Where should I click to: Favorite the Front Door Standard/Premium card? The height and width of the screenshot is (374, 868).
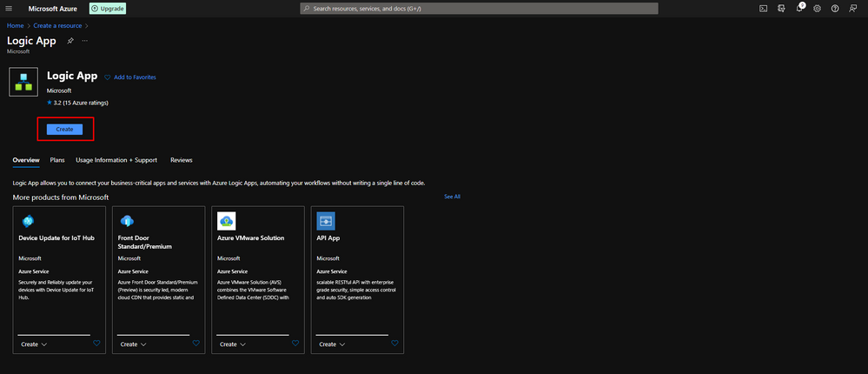[x=196, y=344]
